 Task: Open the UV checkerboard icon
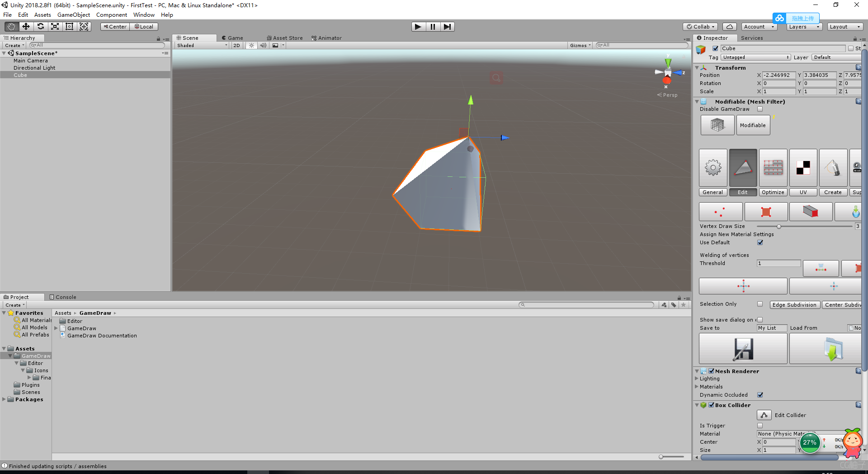click(x=803, y=168)
